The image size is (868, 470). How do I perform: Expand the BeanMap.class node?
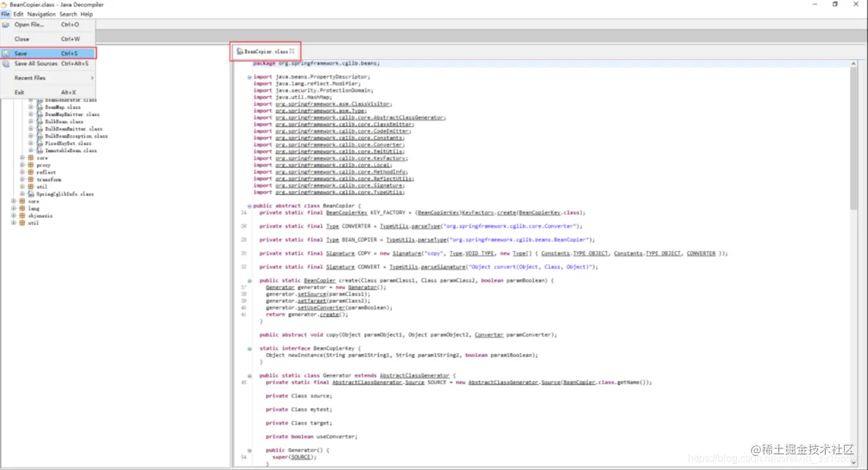click(x=30, y=107)
